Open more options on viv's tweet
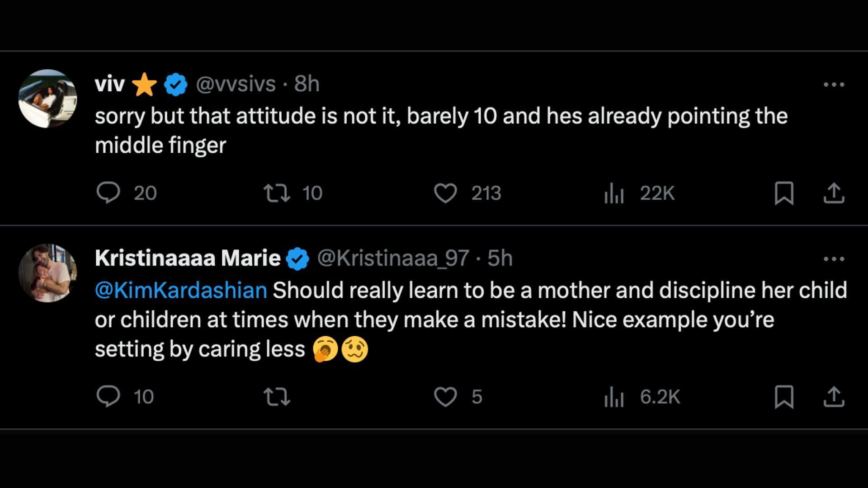 [x=834, y=84]
